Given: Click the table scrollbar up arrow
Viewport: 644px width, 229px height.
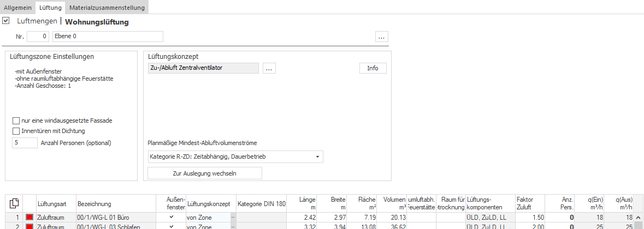Looking at the screenshot, I should coord(639,218).
